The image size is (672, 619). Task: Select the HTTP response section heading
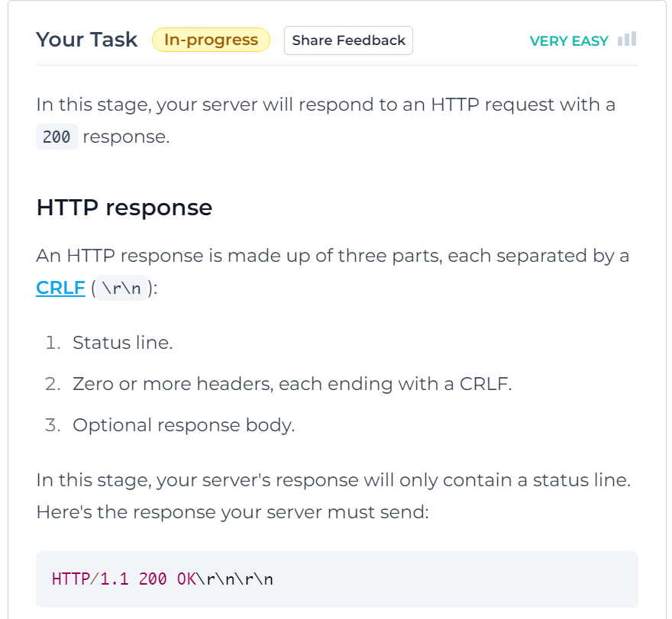point(124,207)
